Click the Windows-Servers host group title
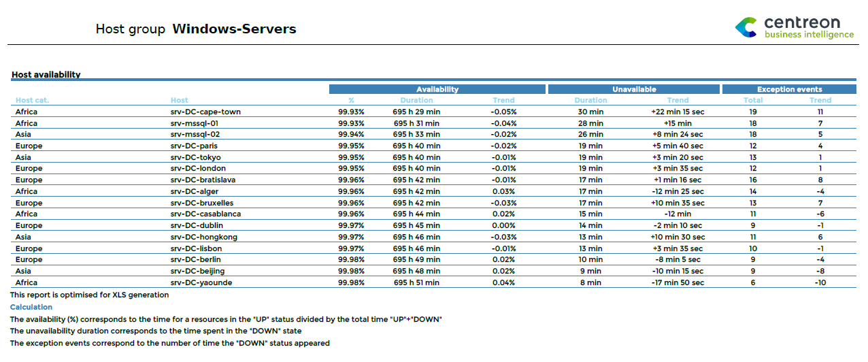 (x=234, y=29)
